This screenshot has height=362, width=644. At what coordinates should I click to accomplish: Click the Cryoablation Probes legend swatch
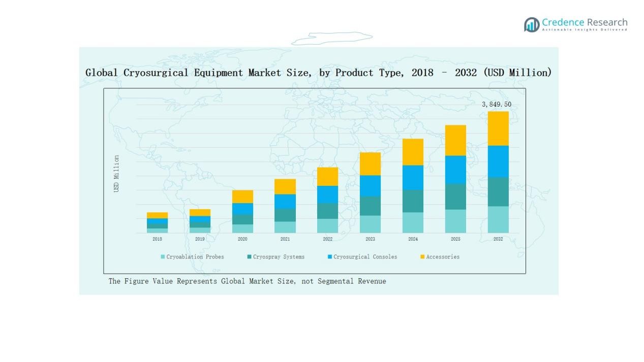163,257
